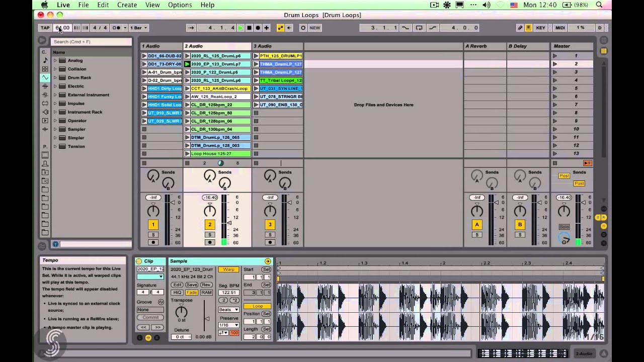Screen dimensions: 644x362
Task: Toggle the Warp switch
Action: coord(229,269)
